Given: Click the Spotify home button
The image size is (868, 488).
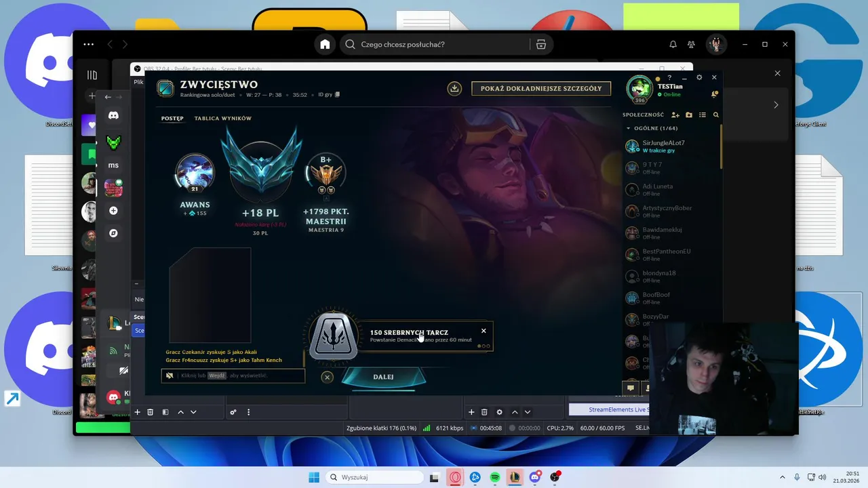Looking at the screenshot, I should [x=325, y=44].
